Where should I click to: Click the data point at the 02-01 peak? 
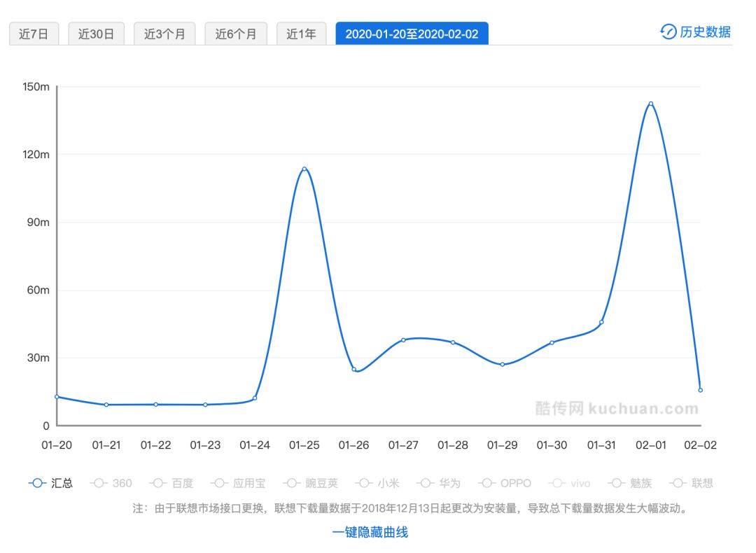point(651,103)
